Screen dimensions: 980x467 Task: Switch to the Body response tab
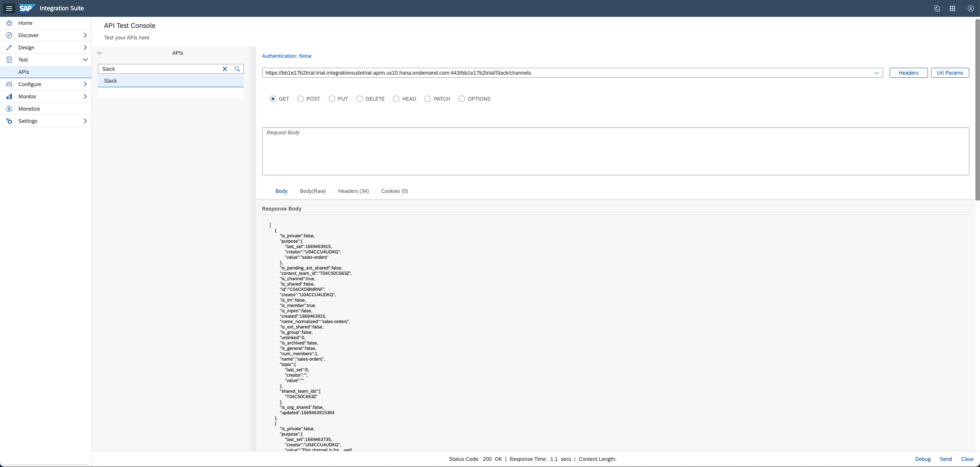click(x=281, y=191)
